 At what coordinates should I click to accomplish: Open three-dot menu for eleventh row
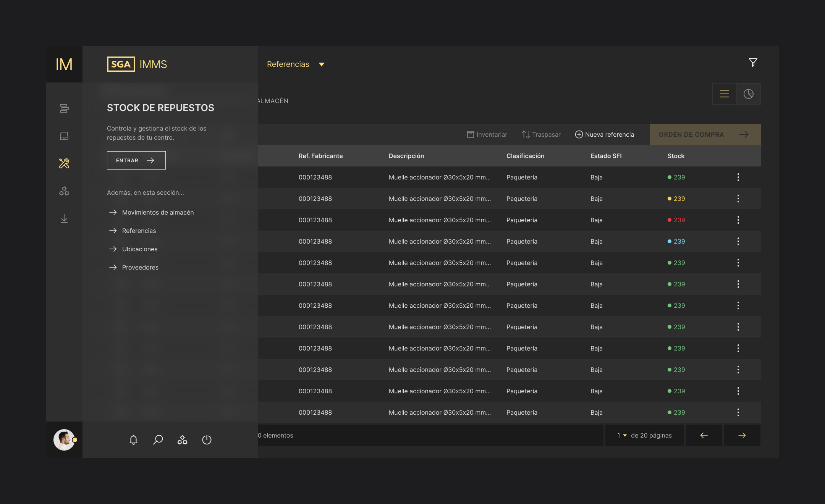738,391
